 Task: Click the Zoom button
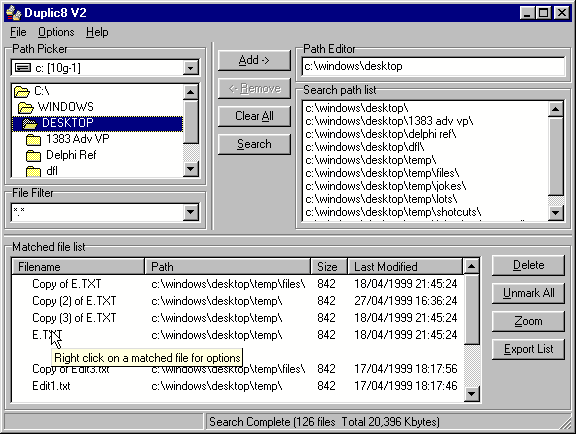coord(528,321)
